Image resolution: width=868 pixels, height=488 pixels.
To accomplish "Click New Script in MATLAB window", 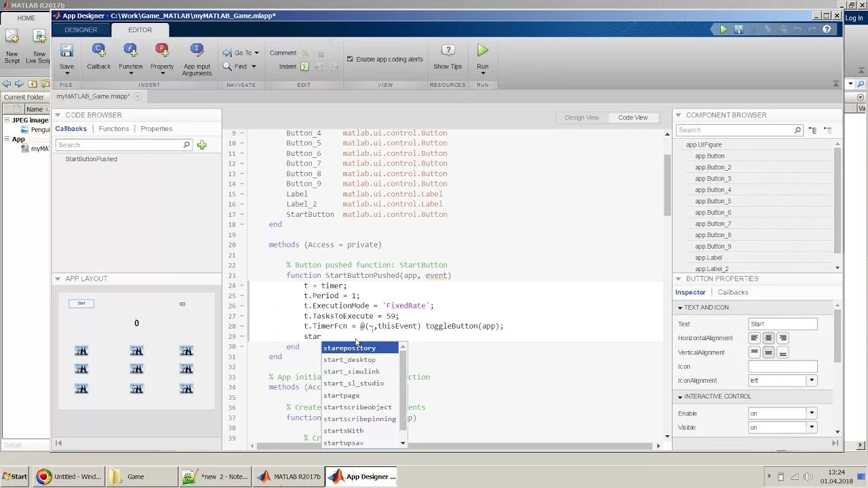I will point(12,47).
